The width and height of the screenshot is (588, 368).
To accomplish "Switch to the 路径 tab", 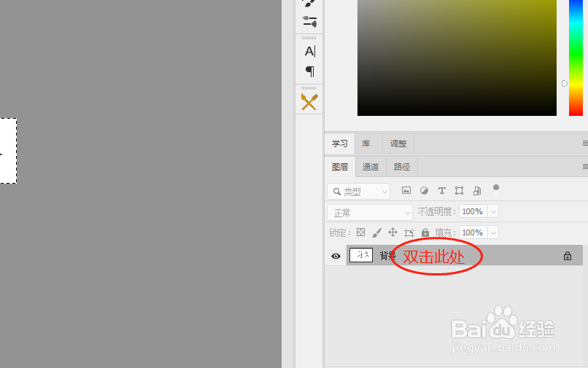I will click(402, 167).
